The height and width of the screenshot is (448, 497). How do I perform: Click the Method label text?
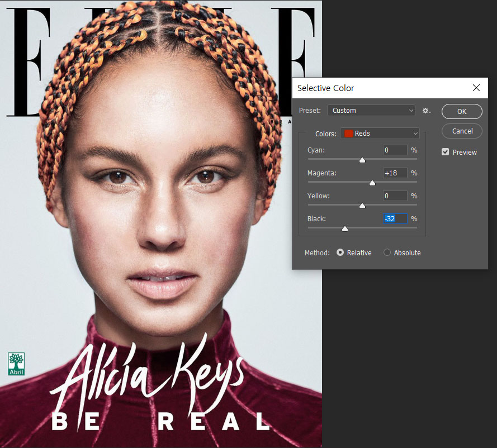point(317,252)
